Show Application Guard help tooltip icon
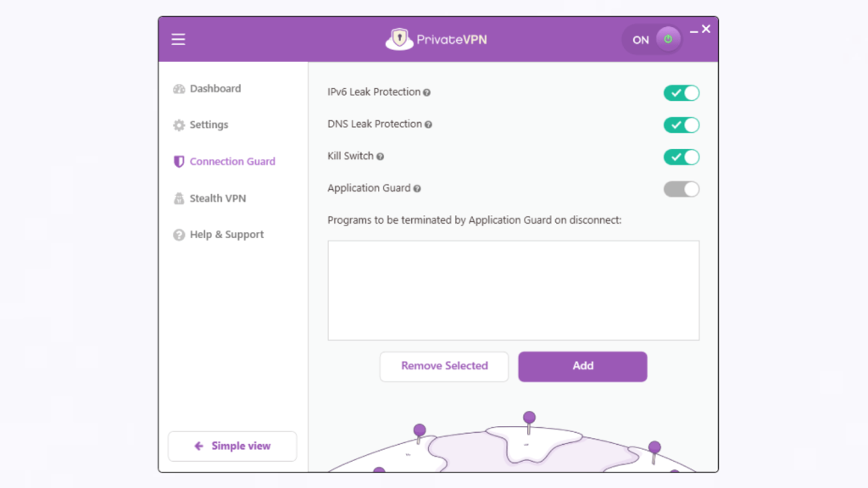 417,189
